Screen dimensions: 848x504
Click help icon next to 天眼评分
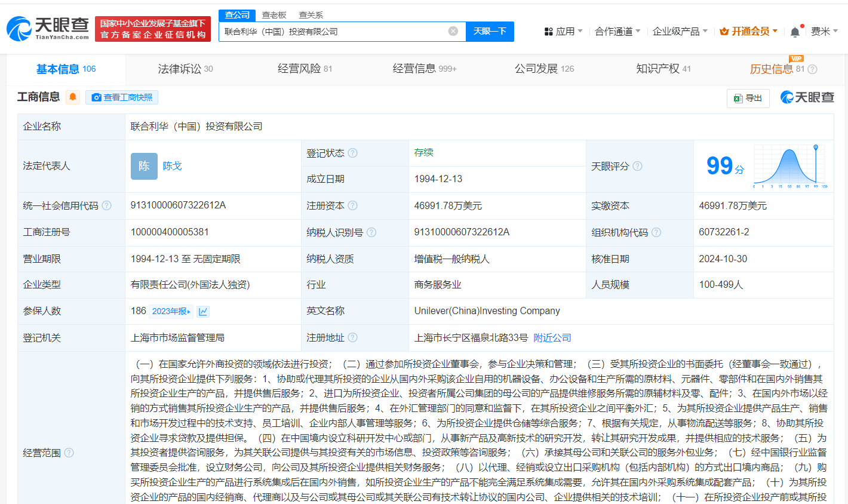tap(638, 166)
